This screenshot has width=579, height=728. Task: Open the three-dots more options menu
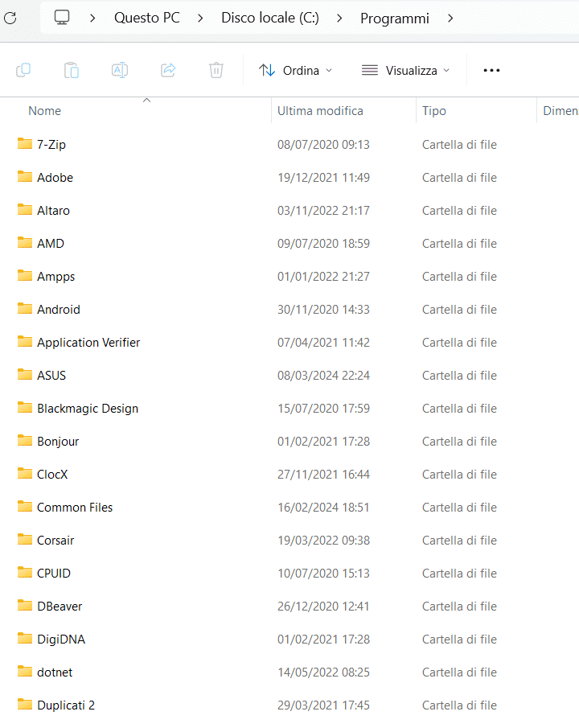(491, 70)
